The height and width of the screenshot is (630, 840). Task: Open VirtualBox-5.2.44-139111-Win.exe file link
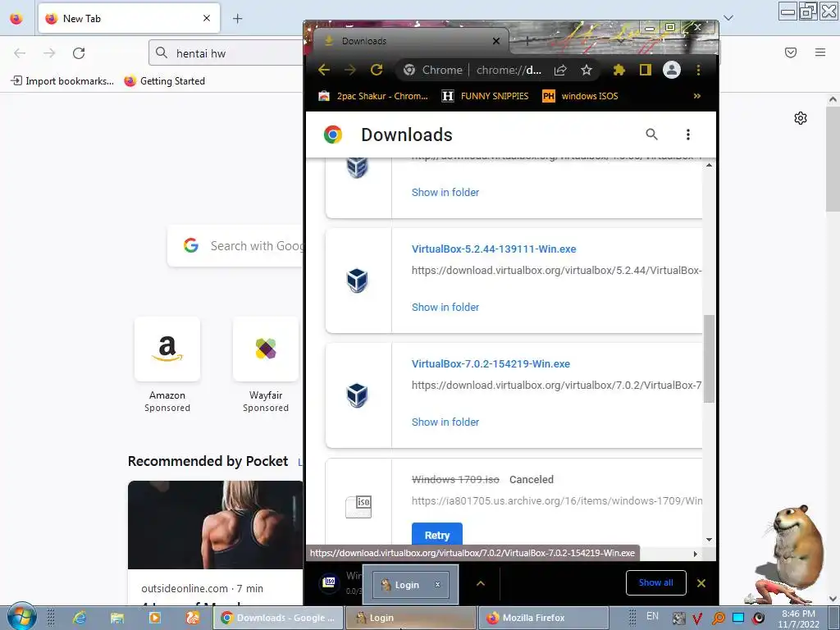point(493,249)
